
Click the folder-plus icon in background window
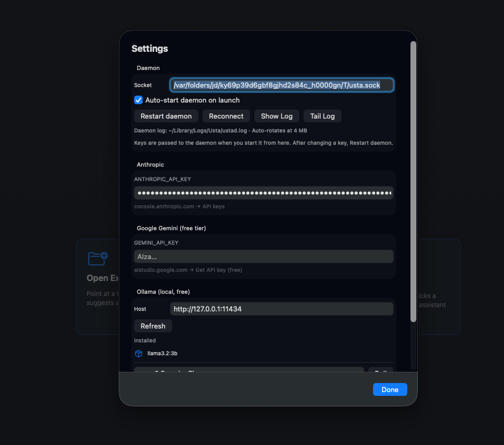(x=98, y=259)
